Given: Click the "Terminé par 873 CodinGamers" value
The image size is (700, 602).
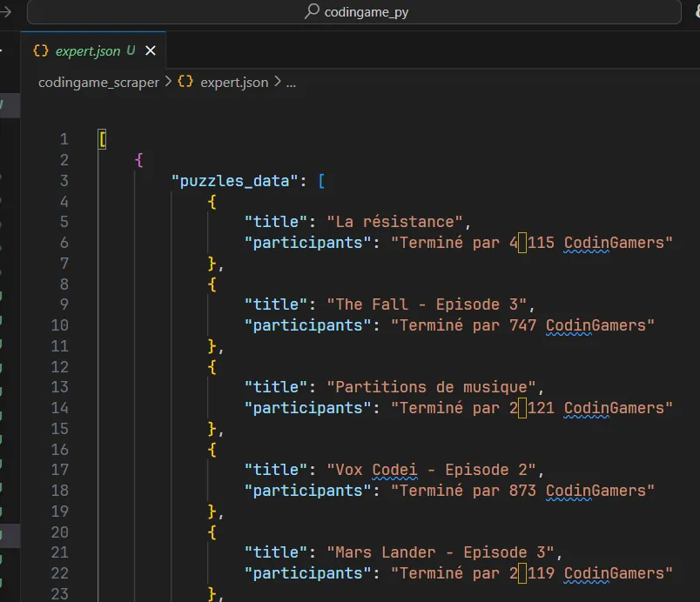Looking at the screenshot, I should pos(522,491).
